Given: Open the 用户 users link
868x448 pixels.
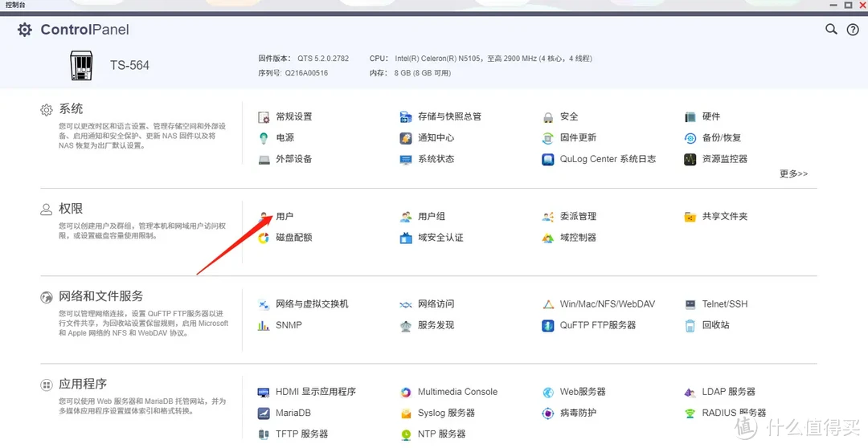Looking at the screenshot, I should [x=285, y=216].
